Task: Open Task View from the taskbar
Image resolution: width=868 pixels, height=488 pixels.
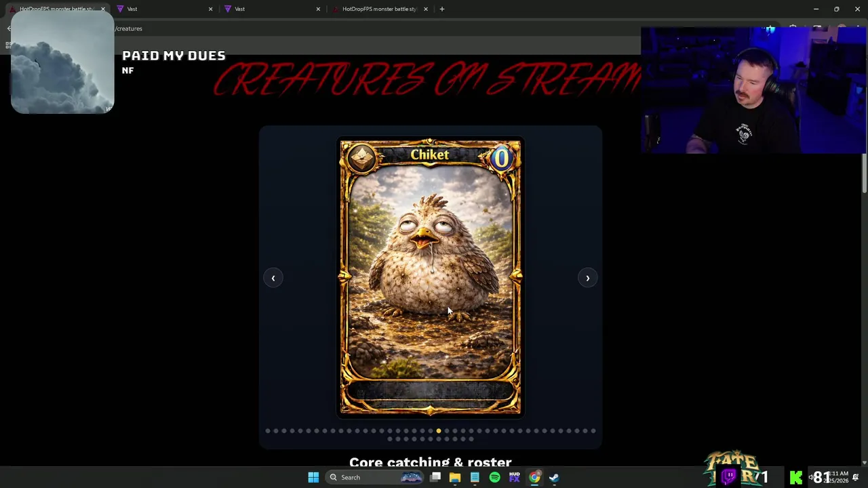Action: 435,477
